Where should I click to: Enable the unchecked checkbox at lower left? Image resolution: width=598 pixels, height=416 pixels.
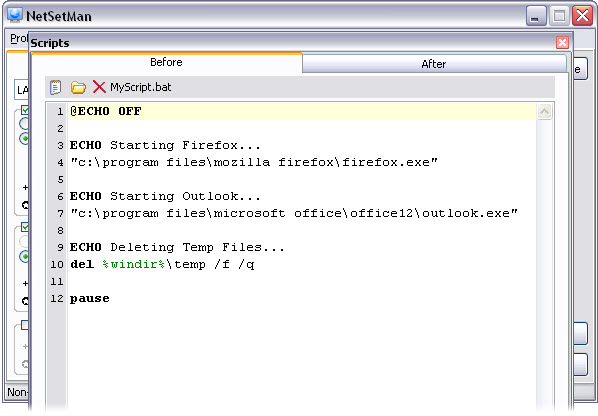coord(25,325)
